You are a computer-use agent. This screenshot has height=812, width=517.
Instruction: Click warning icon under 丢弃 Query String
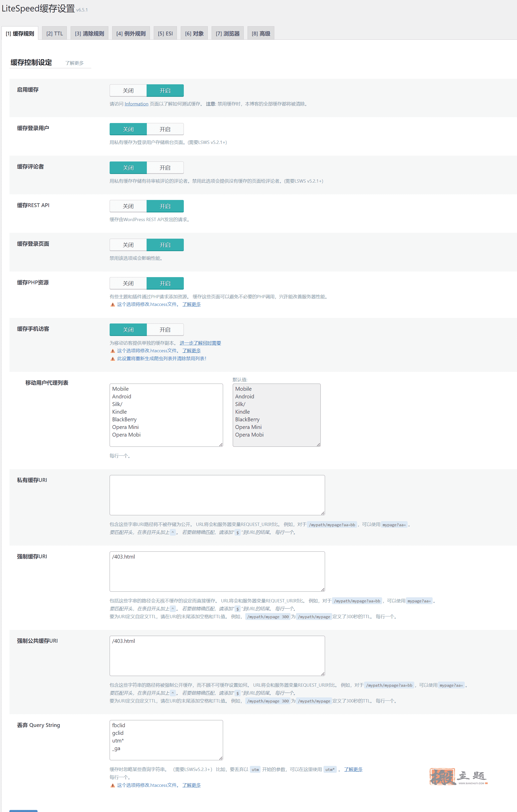tap(113, 785)
